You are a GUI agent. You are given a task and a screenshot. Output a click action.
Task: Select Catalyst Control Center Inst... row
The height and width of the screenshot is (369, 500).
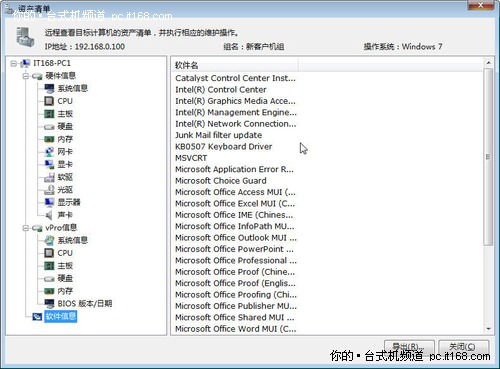[x=235, y=78]
